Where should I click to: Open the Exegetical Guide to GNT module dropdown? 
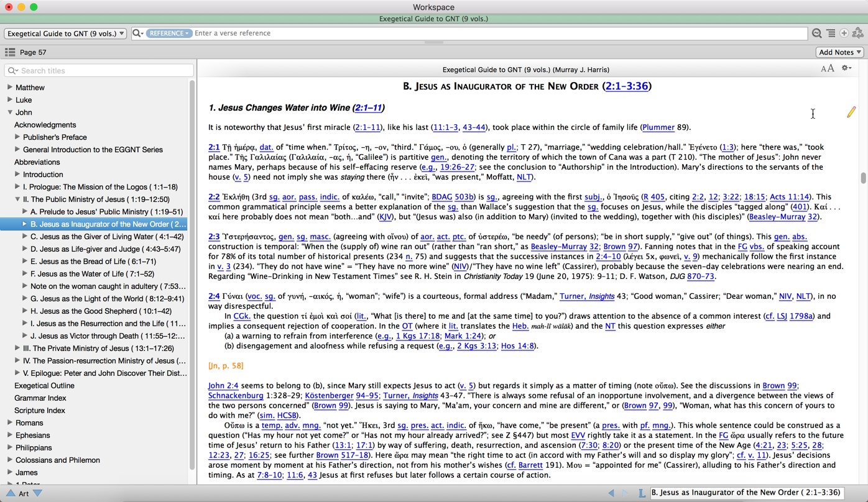[65, 33]
